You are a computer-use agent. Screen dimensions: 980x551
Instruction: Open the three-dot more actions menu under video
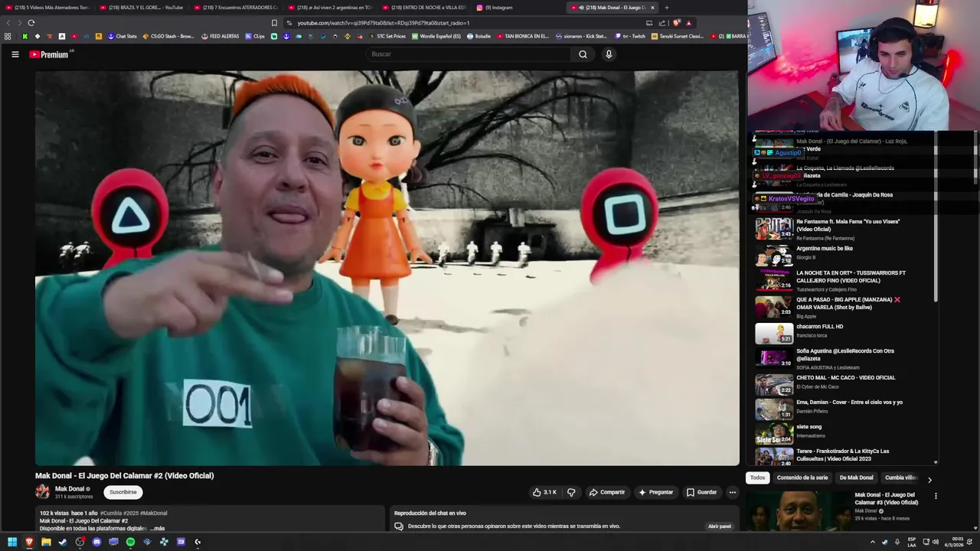point(733,492)
